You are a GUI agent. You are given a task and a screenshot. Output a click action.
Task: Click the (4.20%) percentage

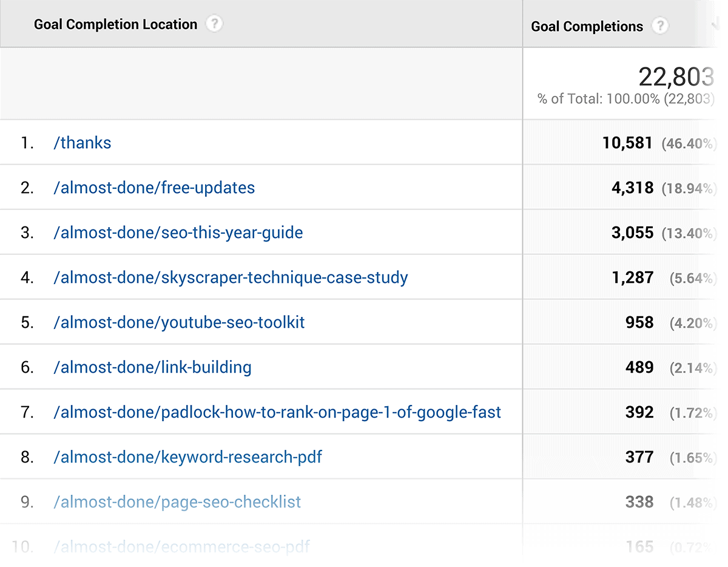point(693,323)
